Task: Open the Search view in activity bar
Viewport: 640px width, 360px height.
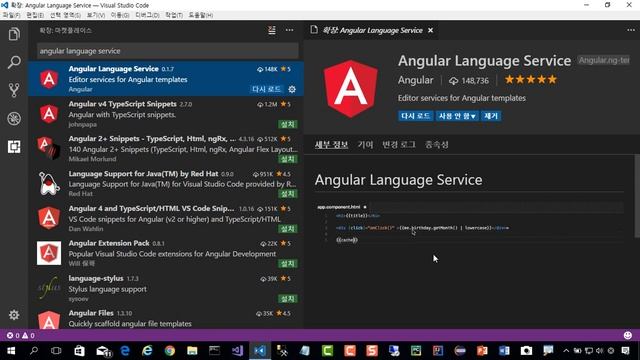Action: (x=14, y=62)
